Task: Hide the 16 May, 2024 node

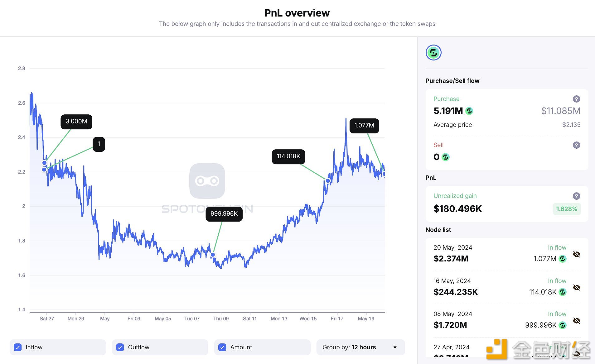Action: [577, 287]
